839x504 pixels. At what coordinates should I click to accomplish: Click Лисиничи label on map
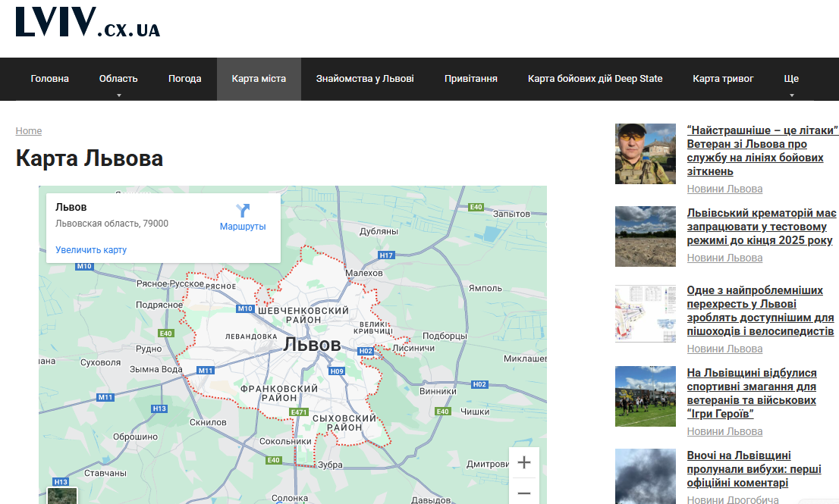pos(413,348)
